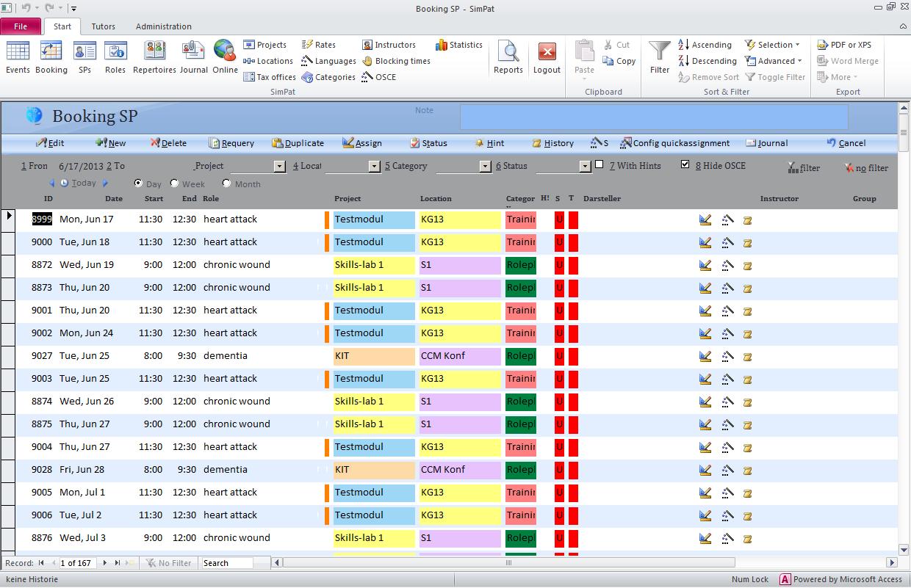Screen dimensions: 911x588
Task: Open the Administration ribbon tab
Action: [x=163, y=26]
